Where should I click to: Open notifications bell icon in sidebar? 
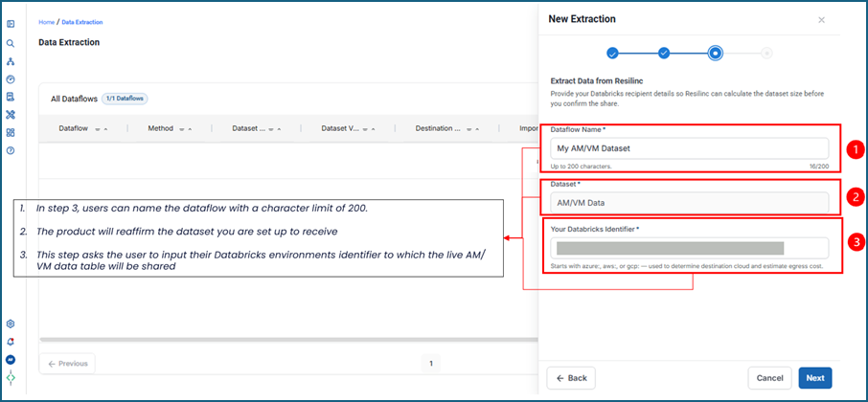point(10,342)
